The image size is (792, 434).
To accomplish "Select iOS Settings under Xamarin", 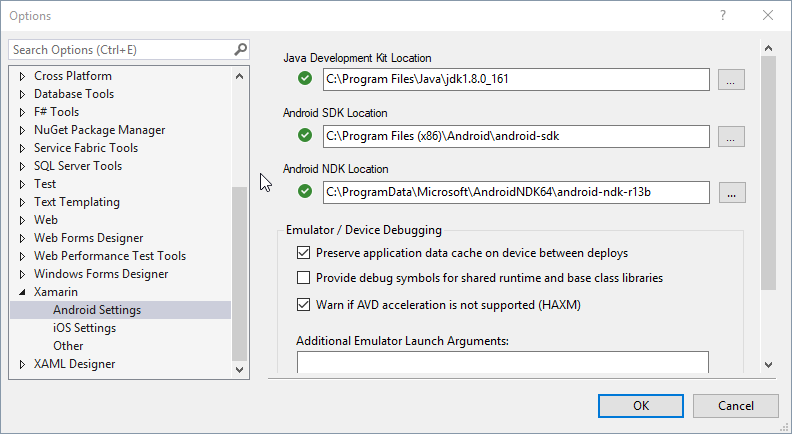I will click(84, 328).
